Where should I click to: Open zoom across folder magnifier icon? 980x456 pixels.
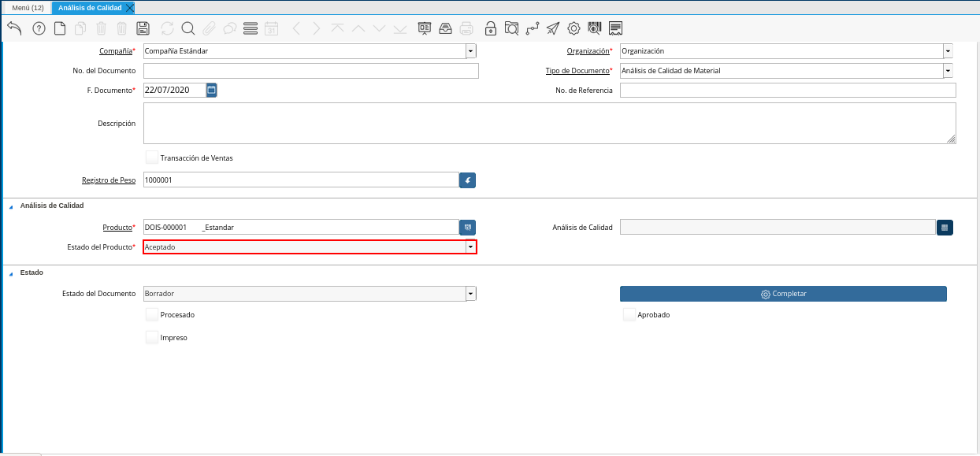511,28
